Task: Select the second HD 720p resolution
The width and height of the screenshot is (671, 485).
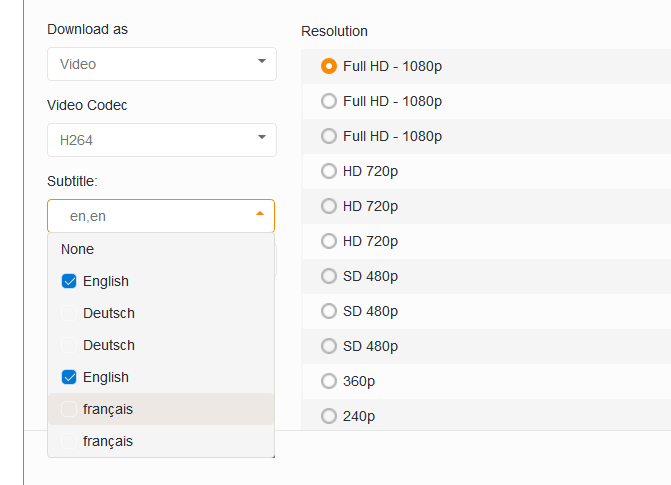Action: pyautogui.click(x=329, y=206)
